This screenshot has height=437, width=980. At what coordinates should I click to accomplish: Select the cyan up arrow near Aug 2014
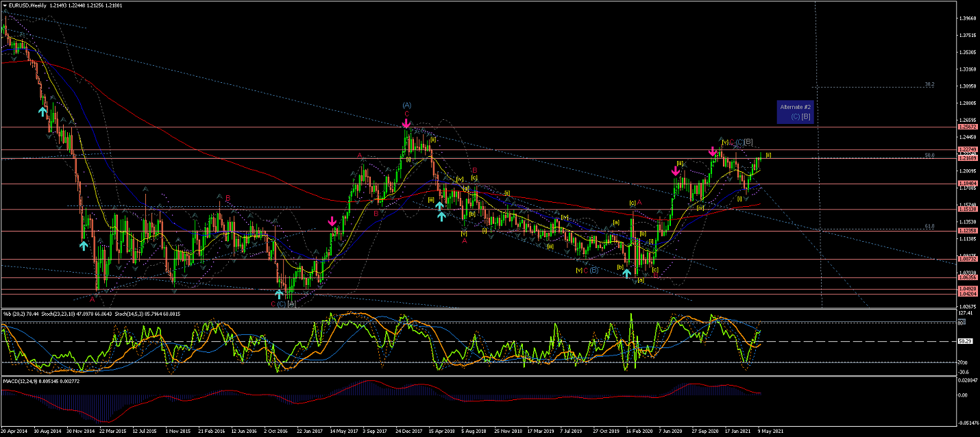[42, 110]
